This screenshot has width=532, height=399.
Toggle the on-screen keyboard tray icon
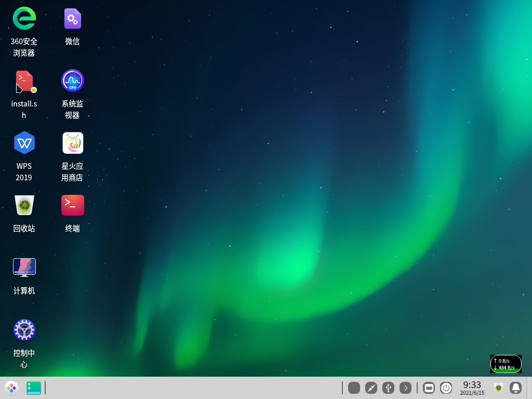(x=429, y=388)
